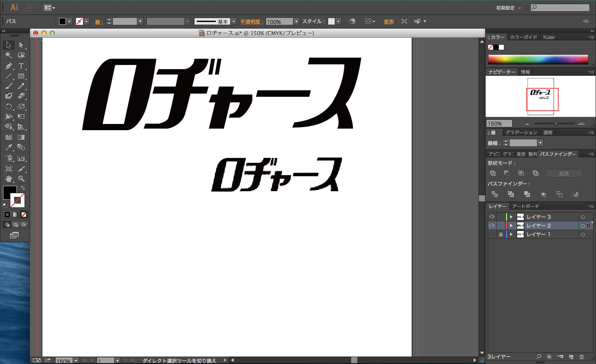This screenshot has height=364, width=596.
Task: Select the Symbol Sprayer tool
Action: pyautogui.click(x=9, y=158)
